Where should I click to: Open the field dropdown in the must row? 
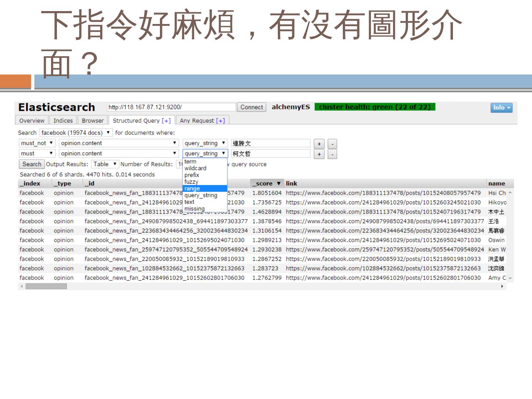coord(119,153)
